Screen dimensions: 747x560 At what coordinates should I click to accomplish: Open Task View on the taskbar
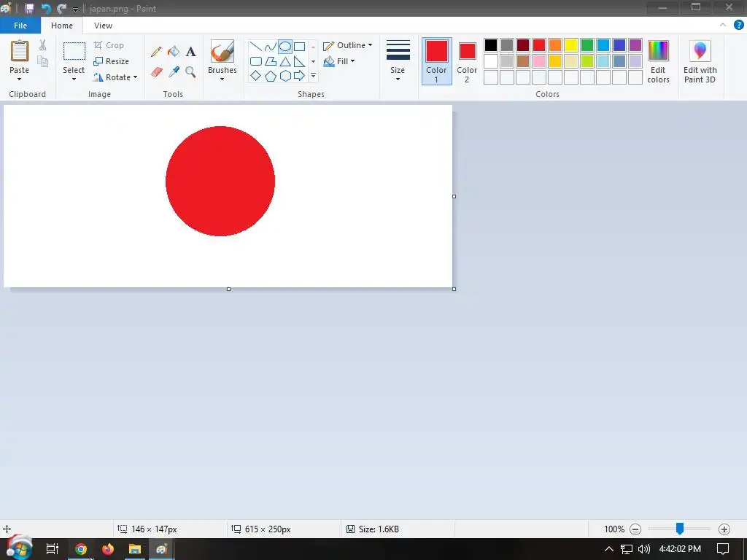coord(53,549)
